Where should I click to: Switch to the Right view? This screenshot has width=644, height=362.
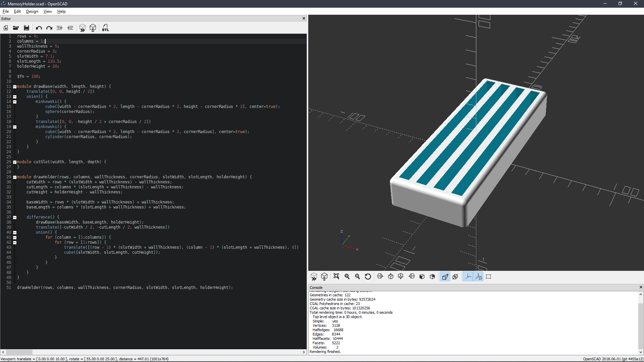(380, 277)
